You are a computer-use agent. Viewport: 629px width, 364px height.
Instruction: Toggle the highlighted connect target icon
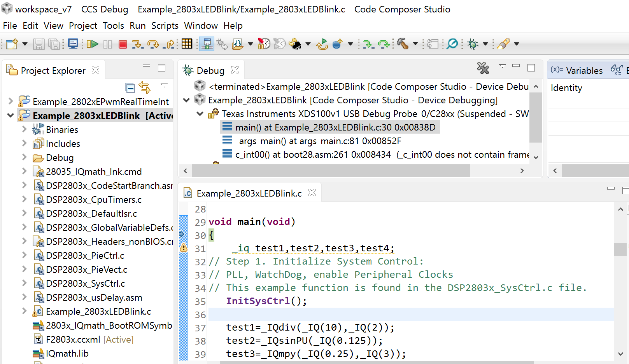pos(207,44)
